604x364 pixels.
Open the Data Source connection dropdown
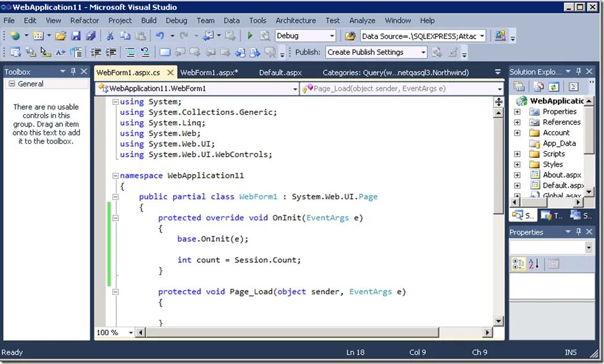click(482, 36)
